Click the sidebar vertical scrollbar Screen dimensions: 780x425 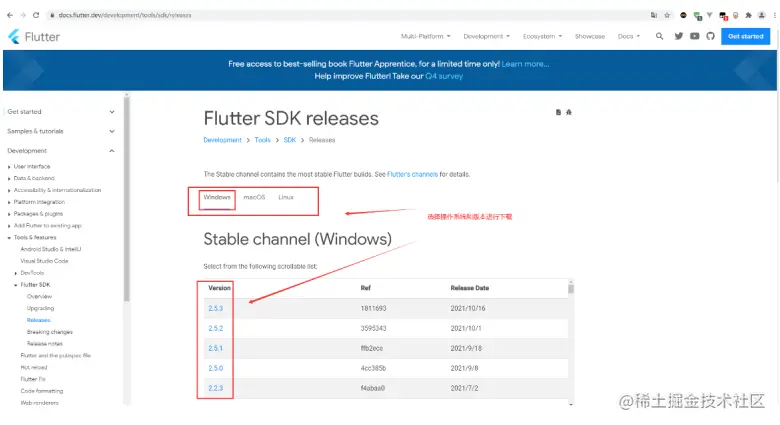point(127,199)
